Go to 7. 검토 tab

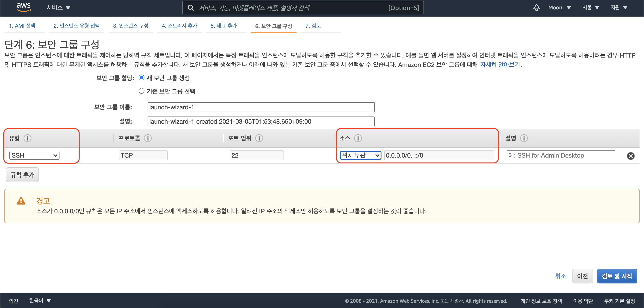[x=313, y=26]
